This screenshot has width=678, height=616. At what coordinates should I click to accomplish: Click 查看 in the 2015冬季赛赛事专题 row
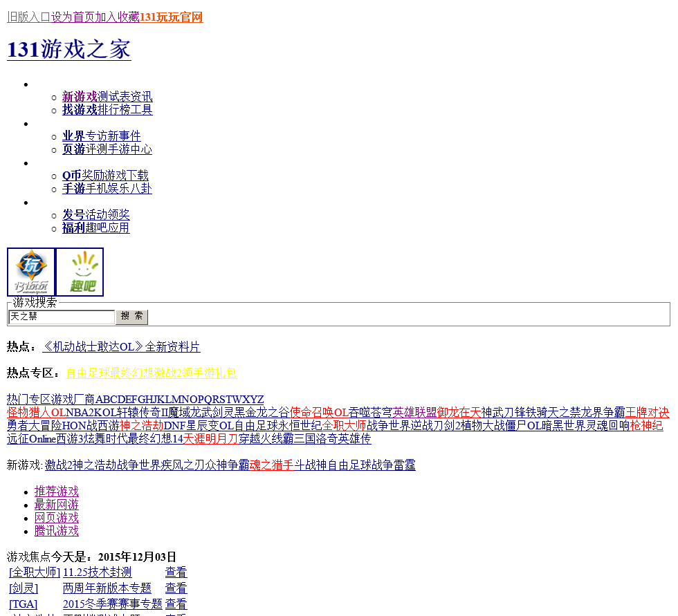[x=176, y=604]
